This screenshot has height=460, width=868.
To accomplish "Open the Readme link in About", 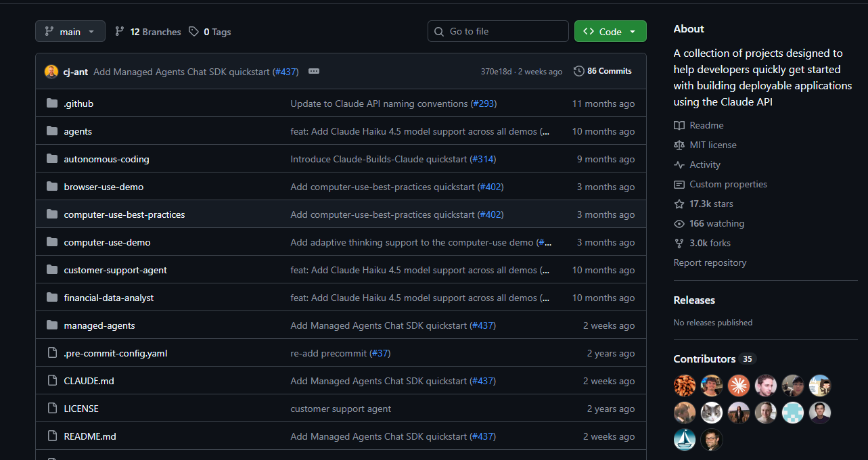I will pos(706,125).
